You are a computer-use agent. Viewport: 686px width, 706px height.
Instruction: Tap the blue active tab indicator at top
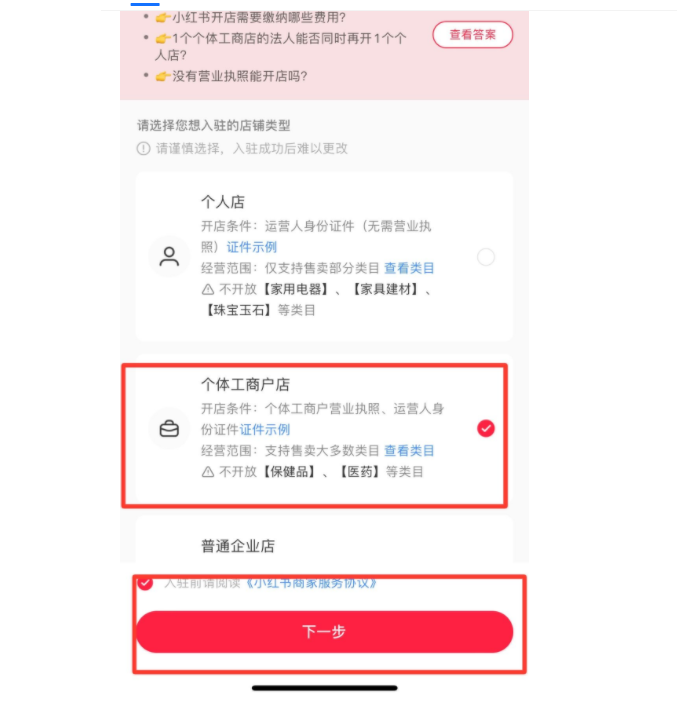click(x=145, y=4)
